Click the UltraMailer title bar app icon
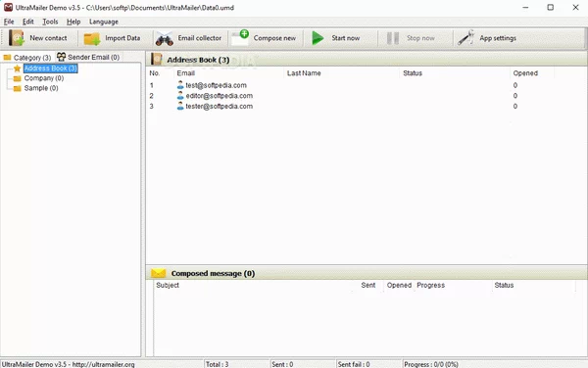Screen dimensions: 588x368 click(8, 7)
